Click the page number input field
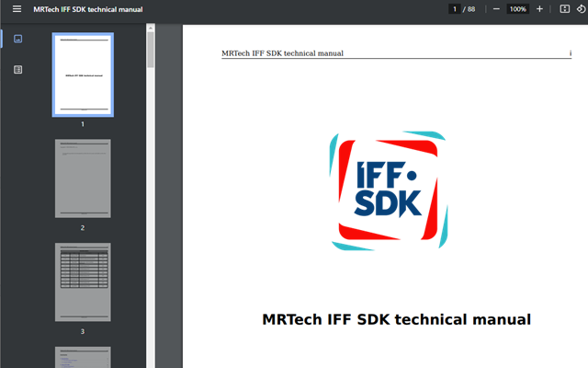 454,9
